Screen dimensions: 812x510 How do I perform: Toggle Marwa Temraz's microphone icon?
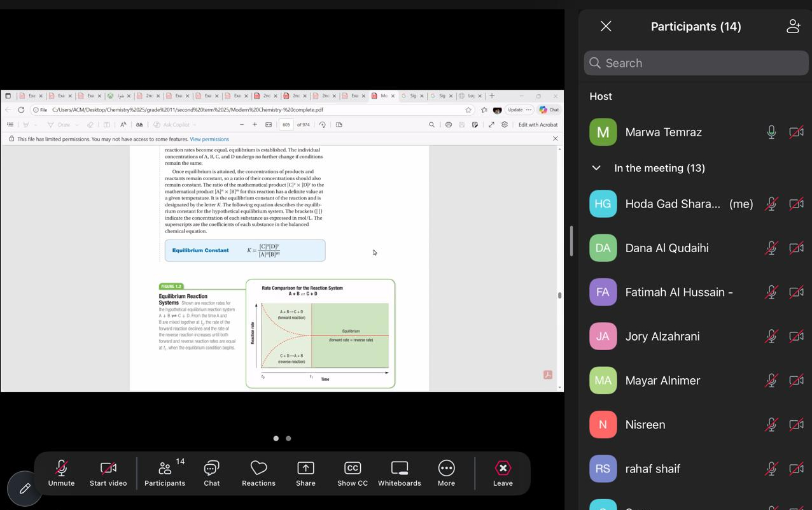pyautogui.click(x=771, y=132)
